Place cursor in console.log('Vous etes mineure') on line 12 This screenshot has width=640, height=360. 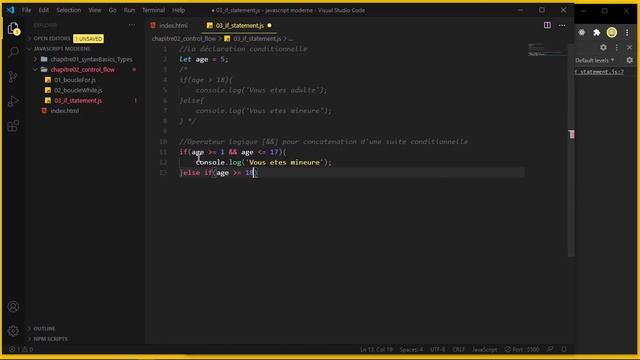(x=264, y=162)
